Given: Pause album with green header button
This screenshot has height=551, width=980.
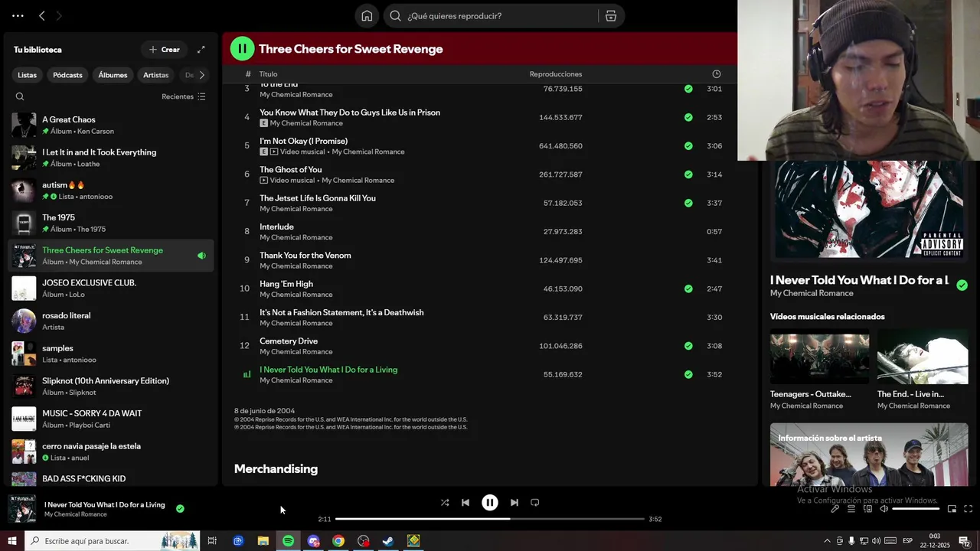Looking at the screenshot, I should pos(242,49).
